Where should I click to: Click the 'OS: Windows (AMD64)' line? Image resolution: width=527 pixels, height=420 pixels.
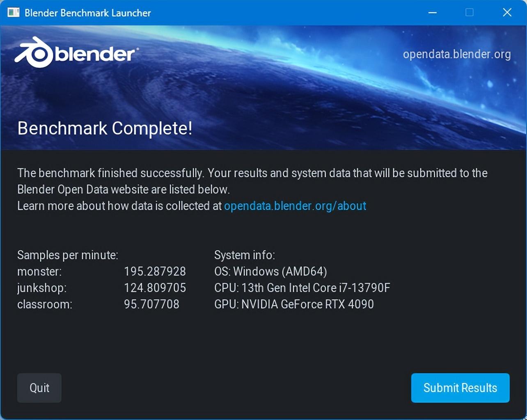pos(270,271)
